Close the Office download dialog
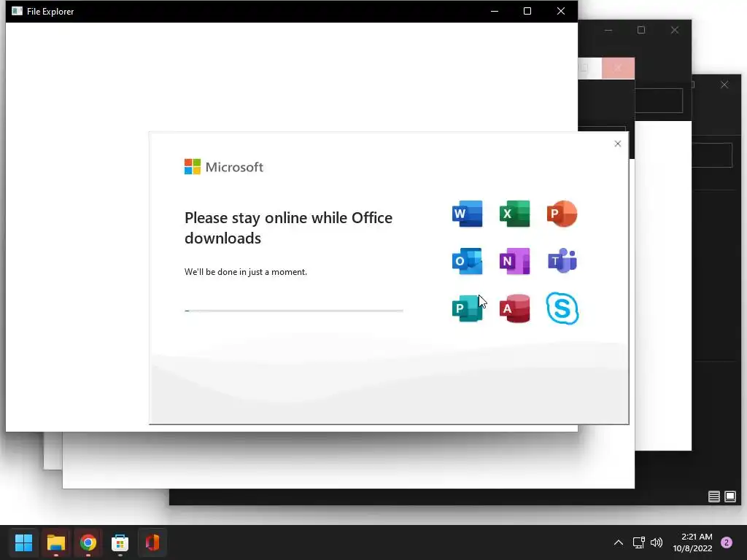Screen dimensions: 747x560 [617, 144]
